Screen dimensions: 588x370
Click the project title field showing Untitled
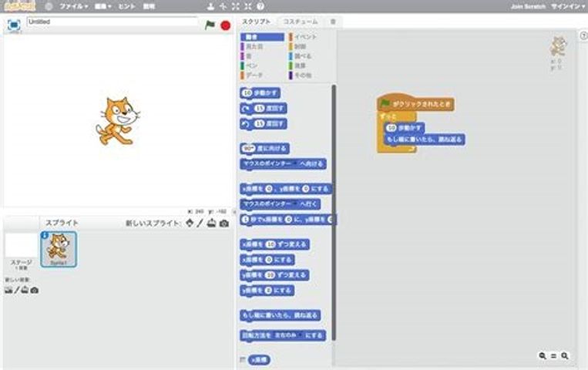pyautogui.click(x=112, y=22)
